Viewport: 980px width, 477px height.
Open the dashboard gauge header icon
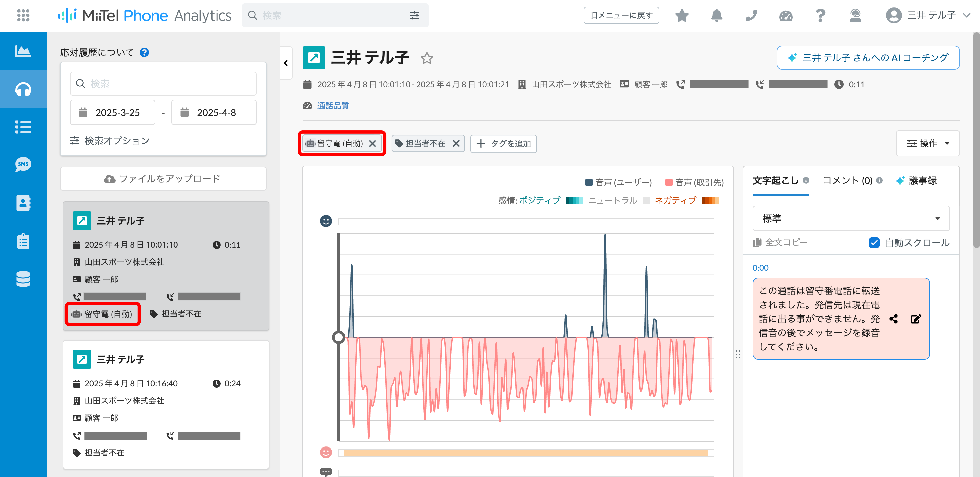click(x=786, y=16)
